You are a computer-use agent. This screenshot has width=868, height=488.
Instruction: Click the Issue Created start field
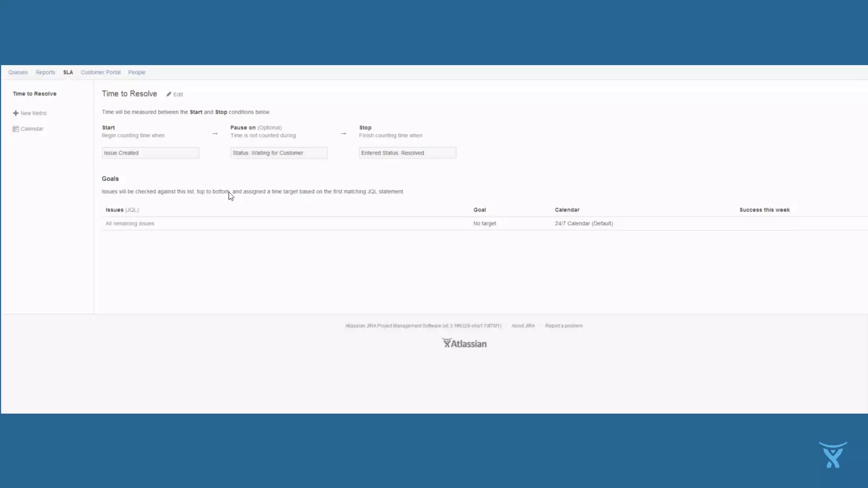coord(150,153)
